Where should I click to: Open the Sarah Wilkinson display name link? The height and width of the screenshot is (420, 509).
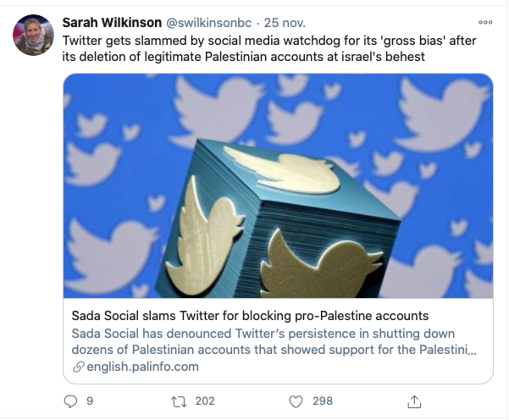point(112,23)
